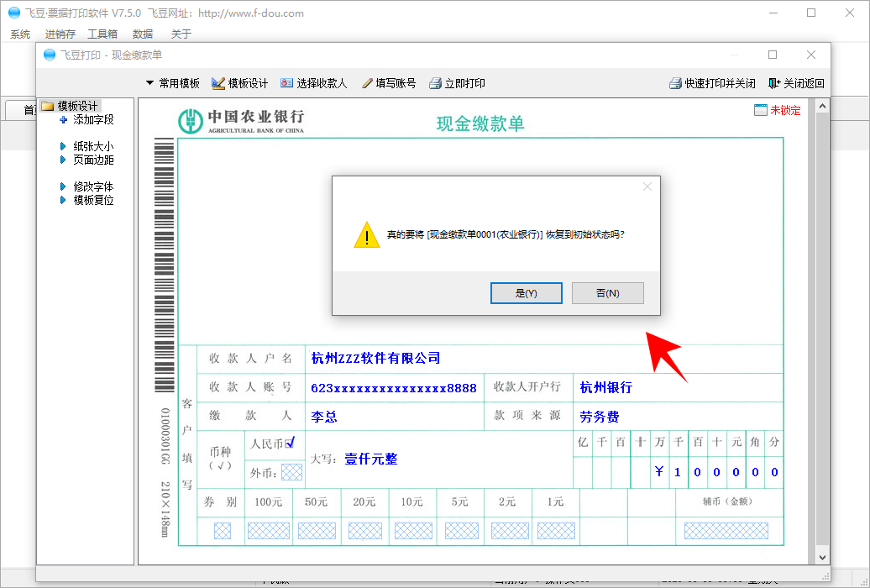
Task: Click the hatched field under 10元
Action: pos(413,531)
